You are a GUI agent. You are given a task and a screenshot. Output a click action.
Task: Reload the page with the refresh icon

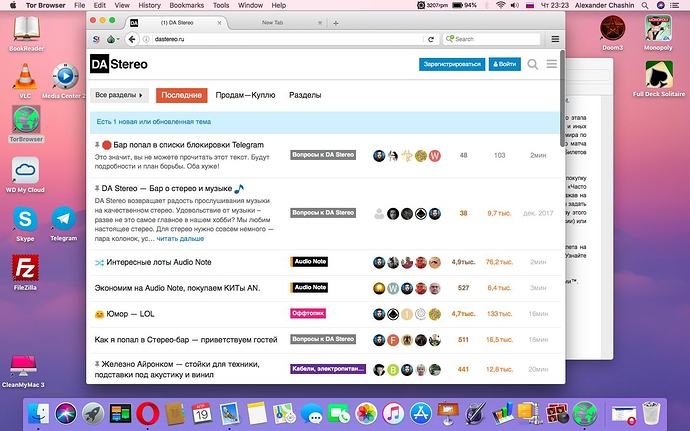tap(431, 39)
